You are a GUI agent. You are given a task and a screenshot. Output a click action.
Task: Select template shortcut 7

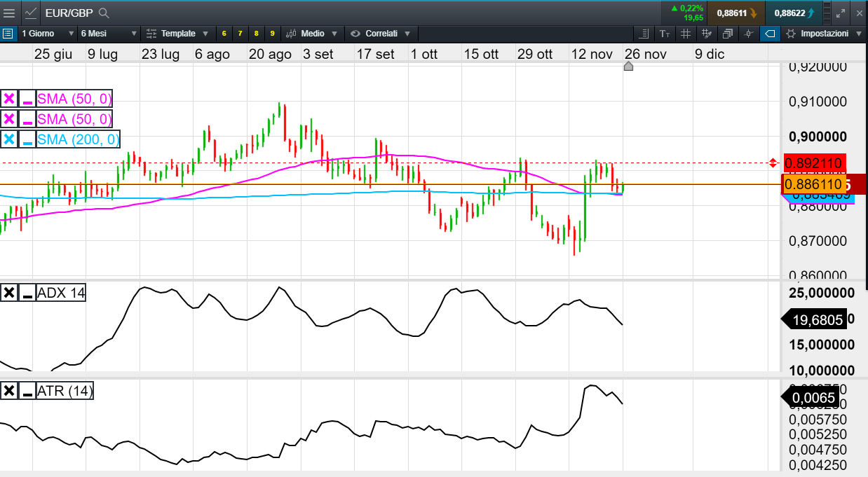240,33
